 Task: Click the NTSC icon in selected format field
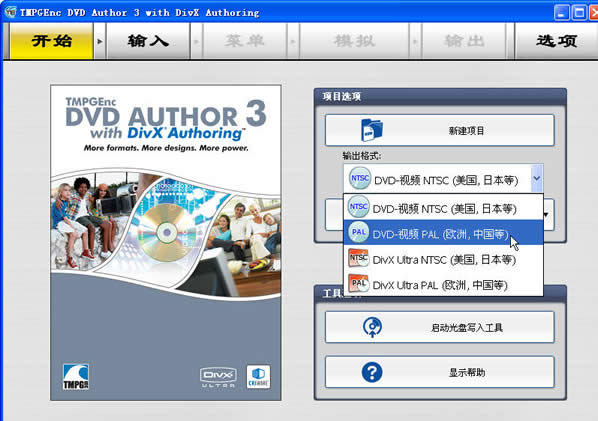(x=360, y=178)
